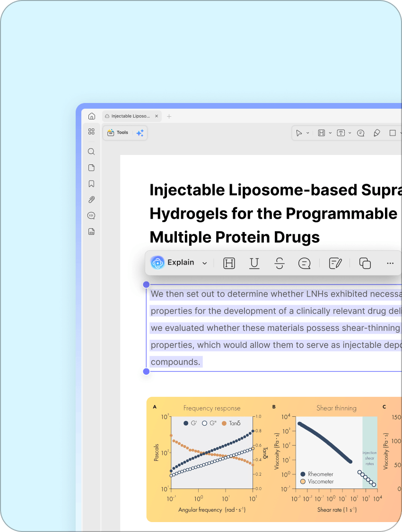Click the AI Explain button

tap(173, 263)
